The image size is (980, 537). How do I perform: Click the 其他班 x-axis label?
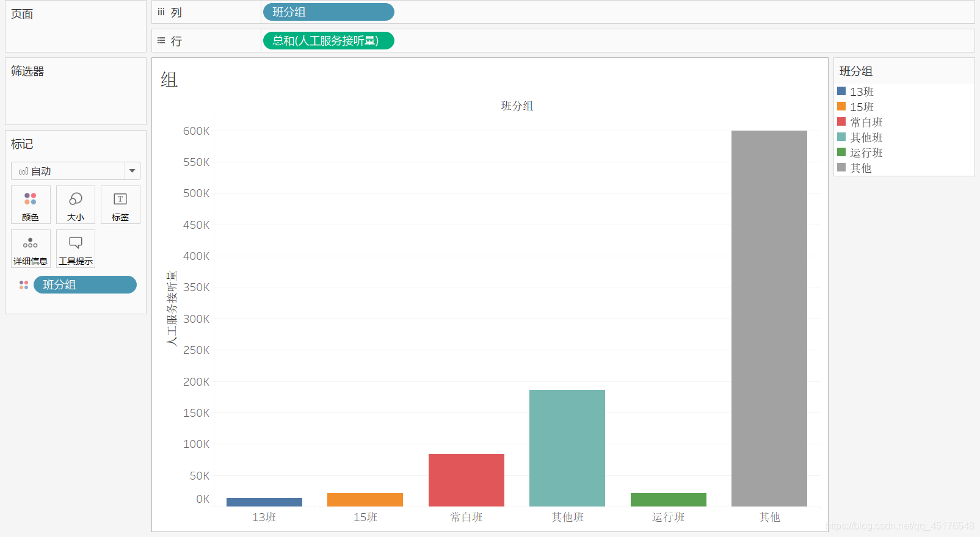[x=568, y=517]
